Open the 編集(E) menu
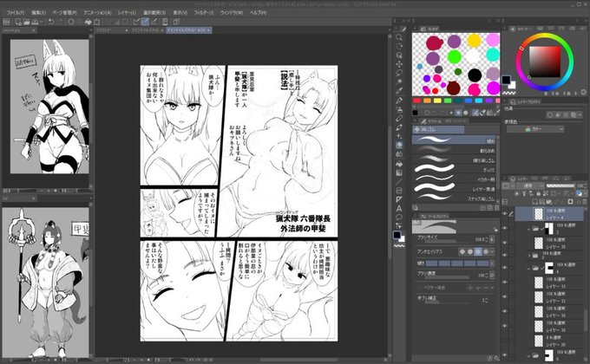The height and width of the screenshot is (364, 590). tap(38, 12)
